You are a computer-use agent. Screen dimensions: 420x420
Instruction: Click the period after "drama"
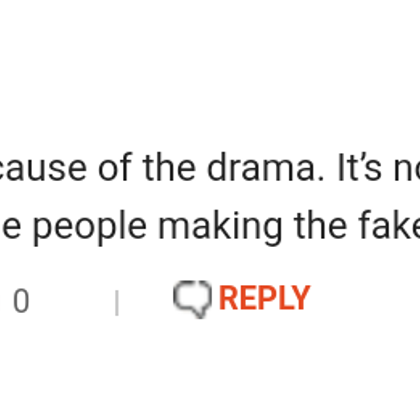point(321,178)
